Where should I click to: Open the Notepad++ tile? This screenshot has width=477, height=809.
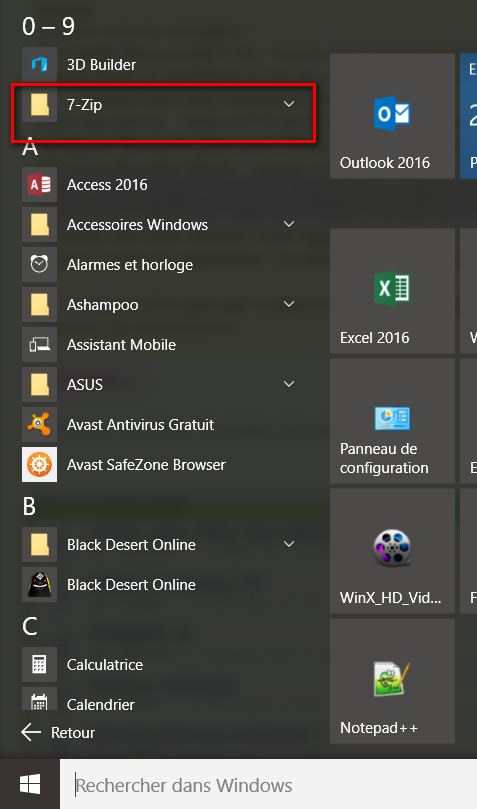coord(392,681)
